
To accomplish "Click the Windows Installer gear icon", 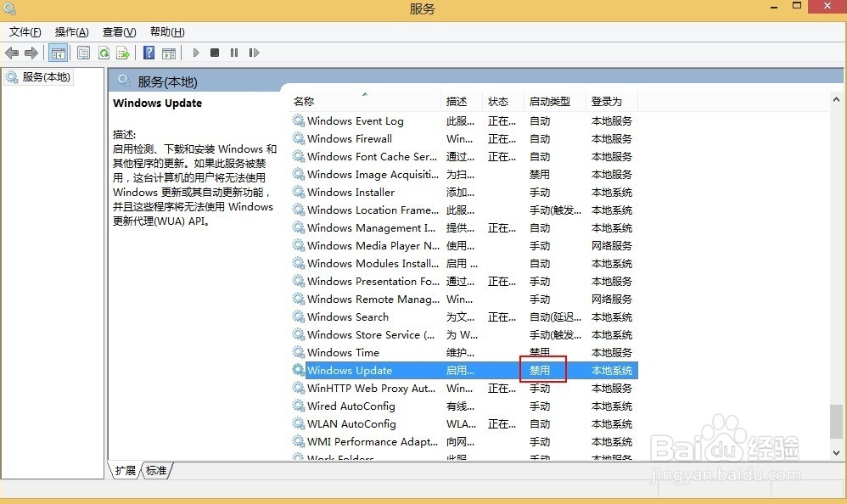I will point(299,191).
